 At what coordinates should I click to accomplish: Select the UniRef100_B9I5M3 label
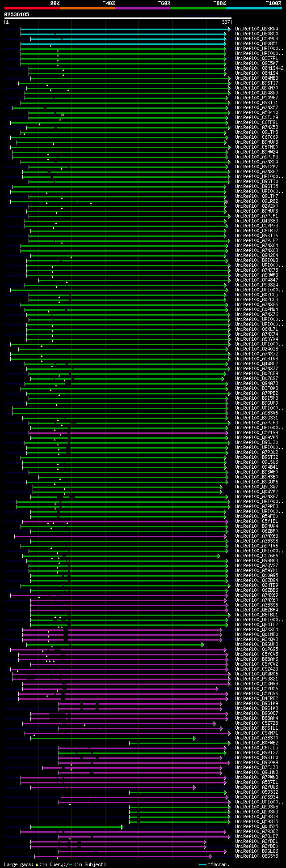click(257, 398)
